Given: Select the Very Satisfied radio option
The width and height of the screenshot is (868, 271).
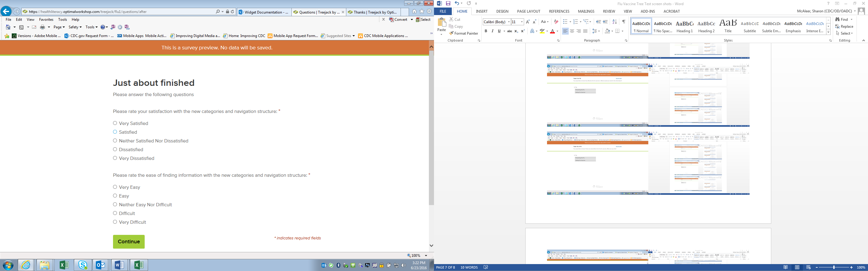Looking at the screenshot, I should point(115,123).
